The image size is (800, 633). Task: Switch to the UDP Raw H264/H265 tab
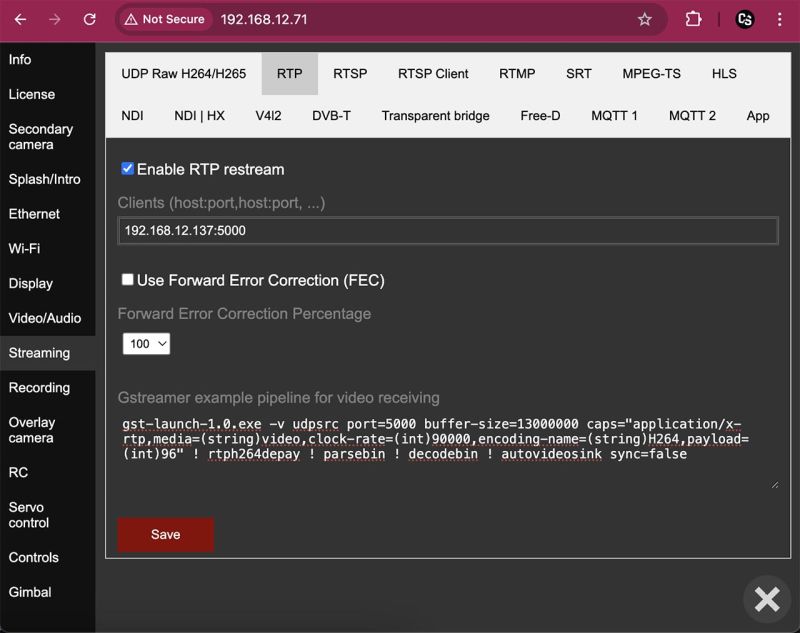pyautogui.click(x=184, y=74)
